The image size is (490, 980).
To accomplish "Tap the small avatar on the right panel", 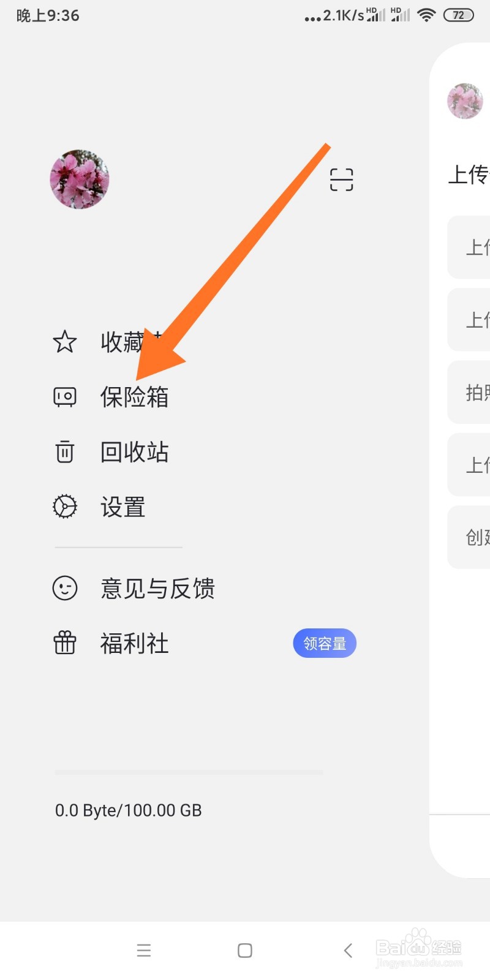I will [x=465, y=101].
